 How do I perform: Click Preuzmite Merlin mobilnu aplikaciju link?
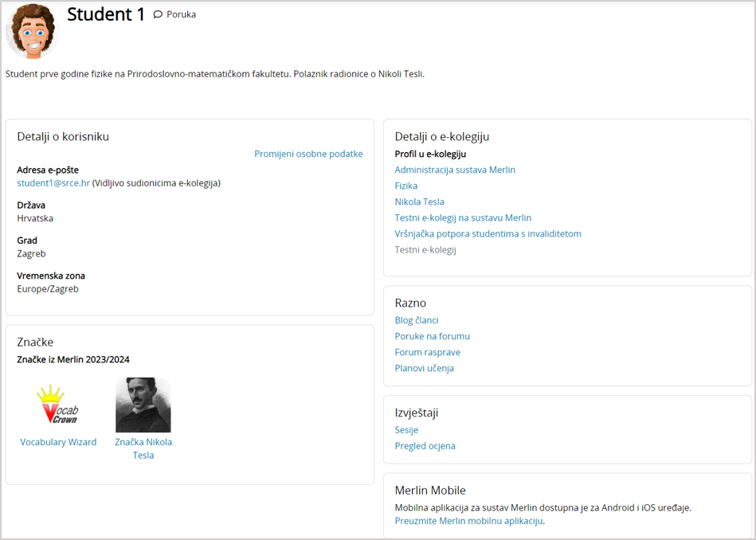(468, 521)
